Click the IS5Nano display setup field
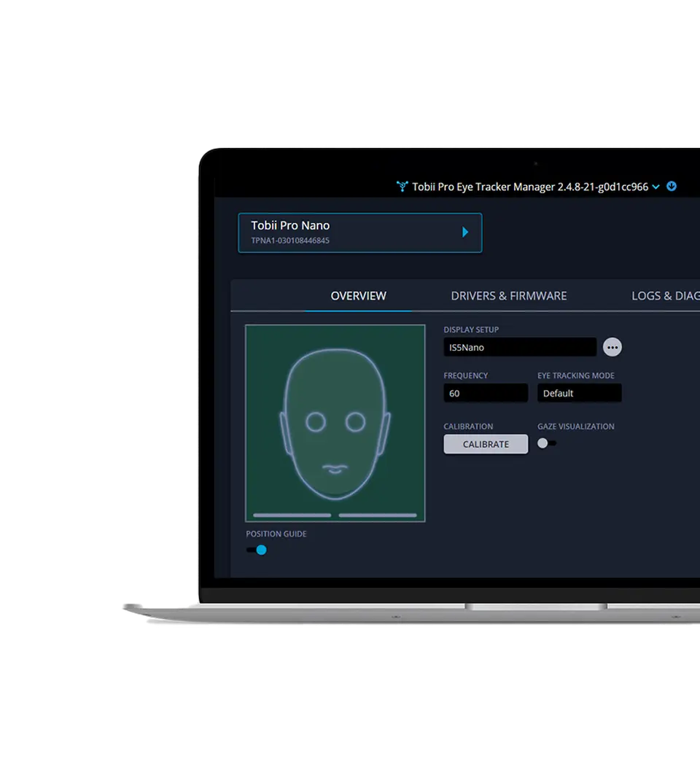This screenshot has width=700, height=780. click(x=520, y=347)
